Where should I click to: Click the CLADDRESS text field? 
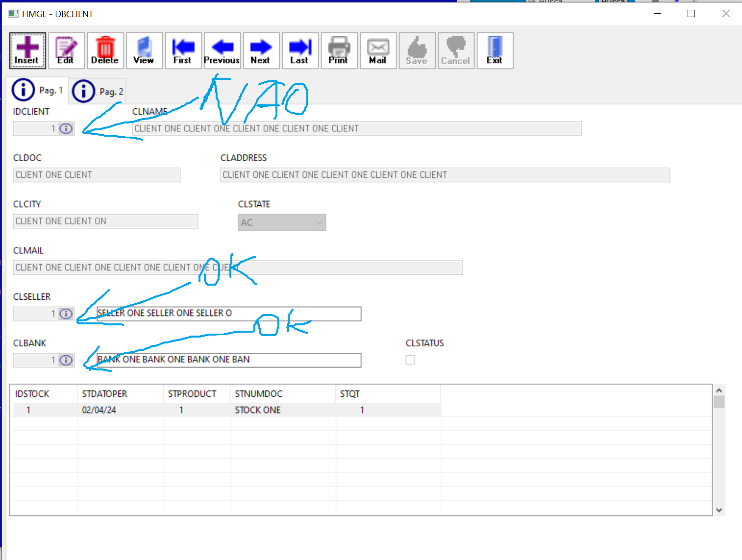[445, 175]
